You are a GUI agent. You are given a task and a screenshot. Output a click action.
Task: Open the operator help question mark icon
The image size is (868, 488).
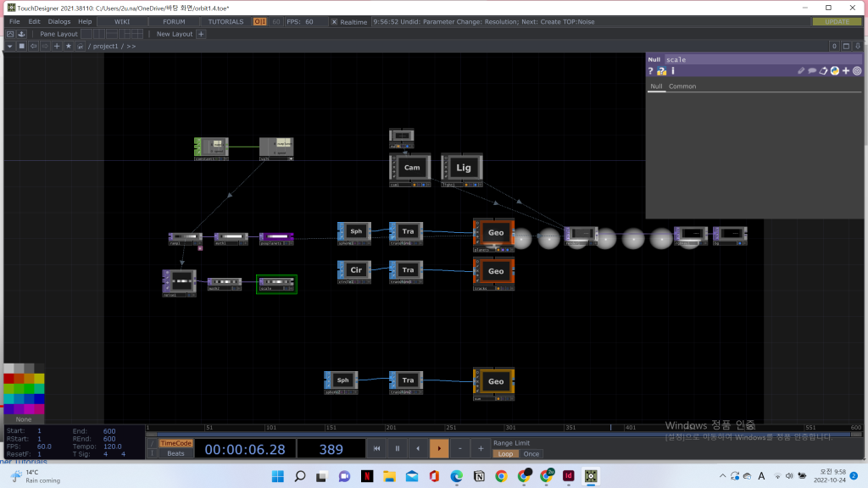[650, 71]
